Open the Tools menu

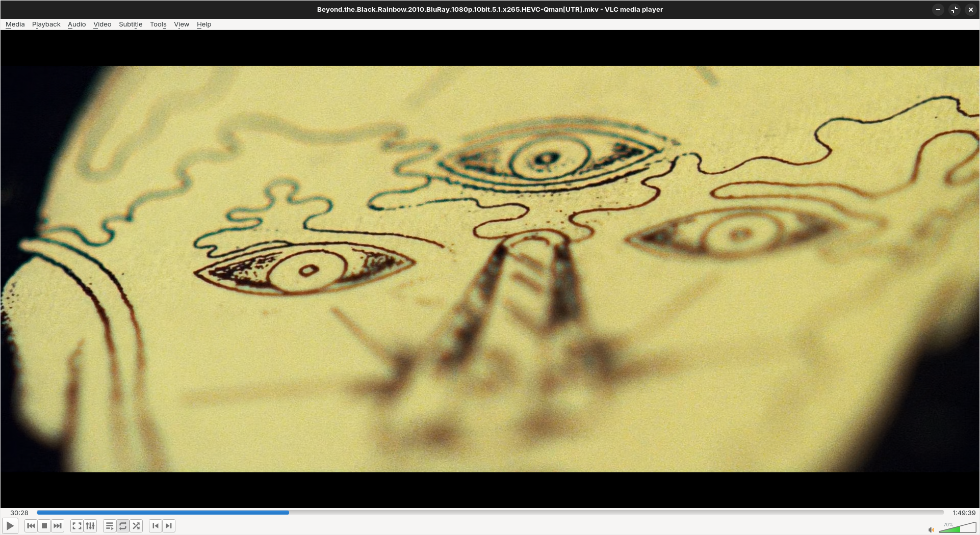pos(158,24)
